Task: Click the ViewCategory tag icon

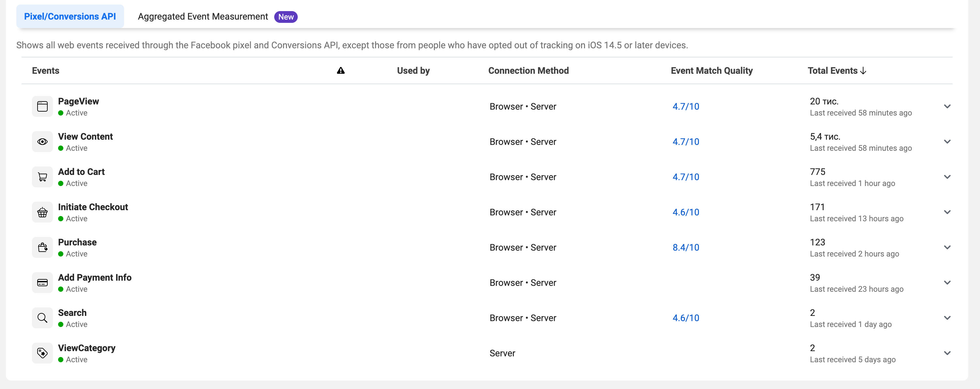Action: [42, 353]
